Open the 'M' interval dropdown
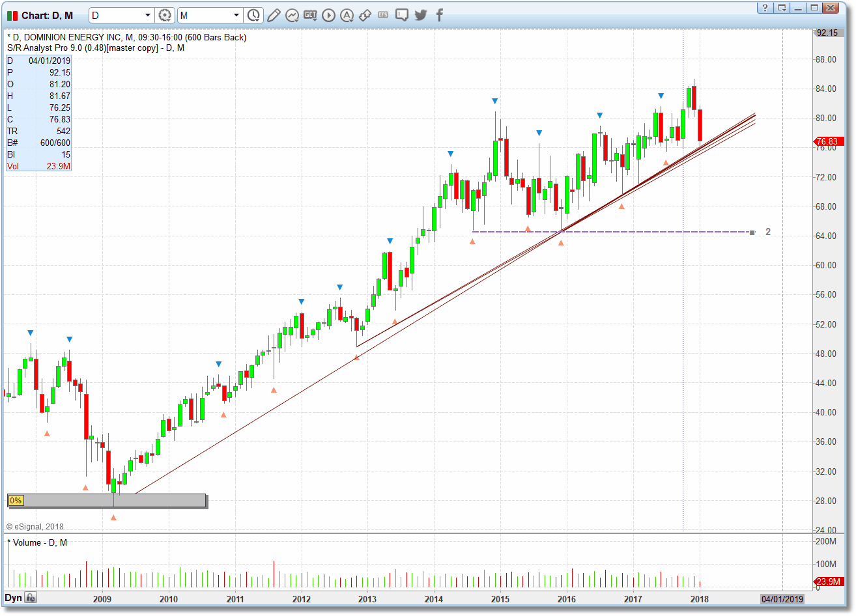The width and height of the screenshot is (856, 616). coord(236,14)
